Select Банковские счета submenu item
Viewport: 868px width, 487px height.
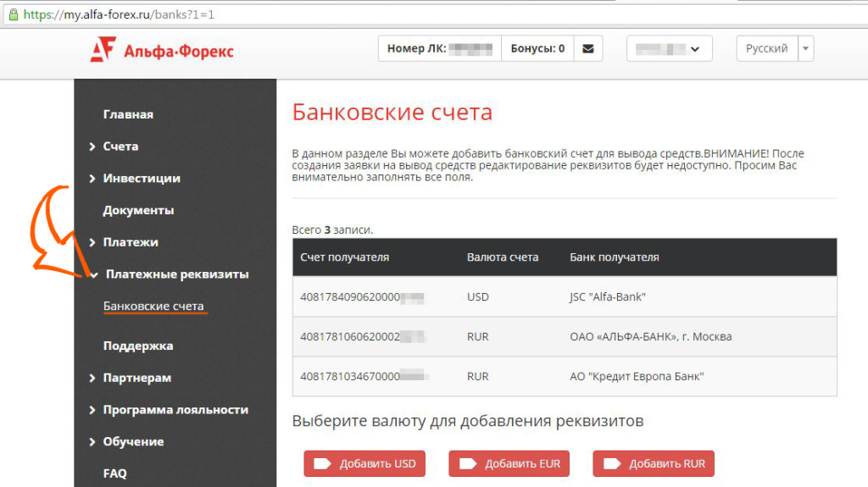pos(153,306)
